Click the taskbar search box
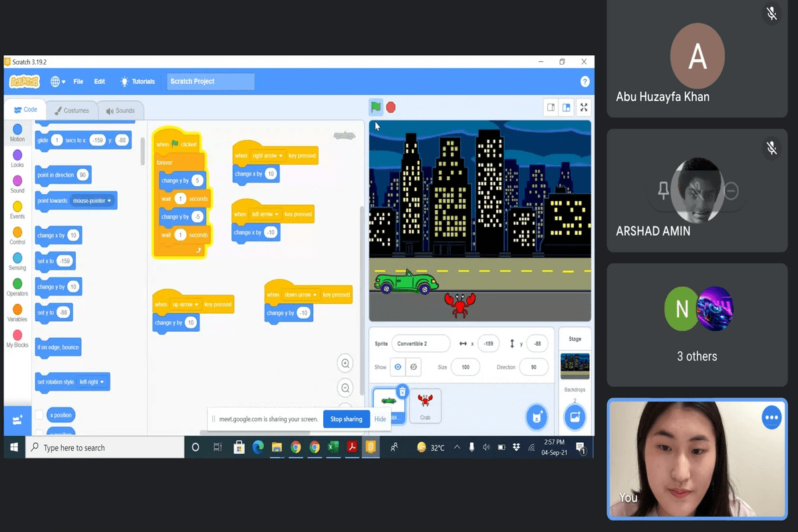 105,448
